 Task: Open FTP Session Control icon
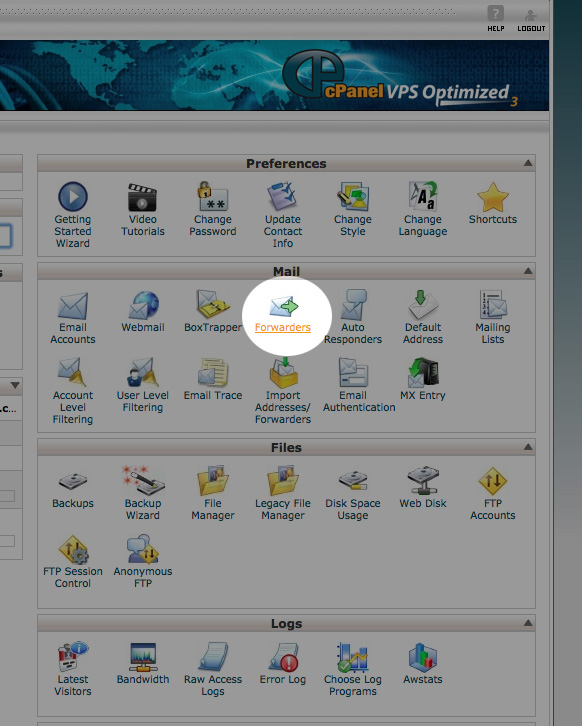click(x=73, y=549)
